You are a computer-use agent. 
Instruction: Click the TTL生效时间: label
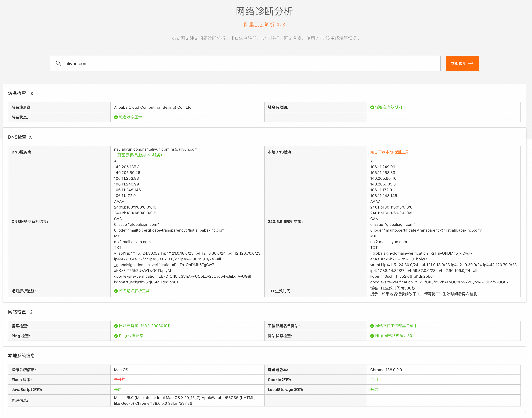click(280, 291)
